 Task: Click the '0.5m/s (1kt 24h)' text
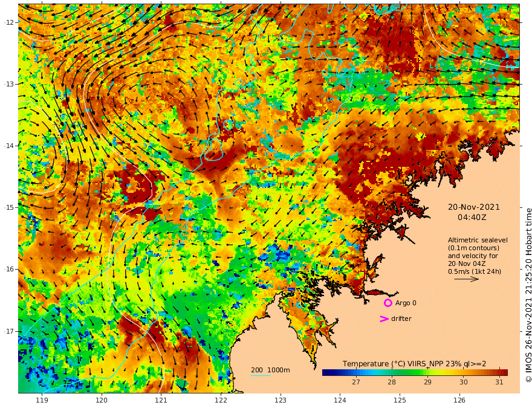point(475,271)
